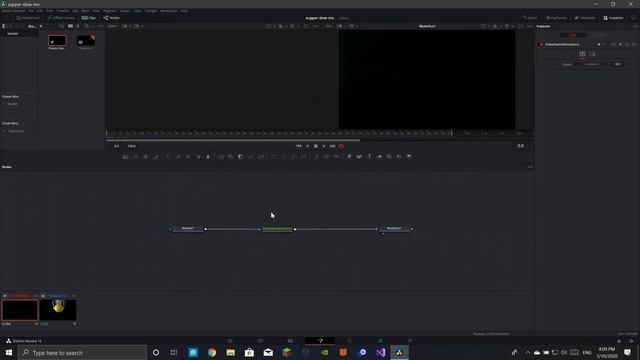Screen dimensions: 640x360
Task: Jump to last frame
Action: (x=333, y=146)
